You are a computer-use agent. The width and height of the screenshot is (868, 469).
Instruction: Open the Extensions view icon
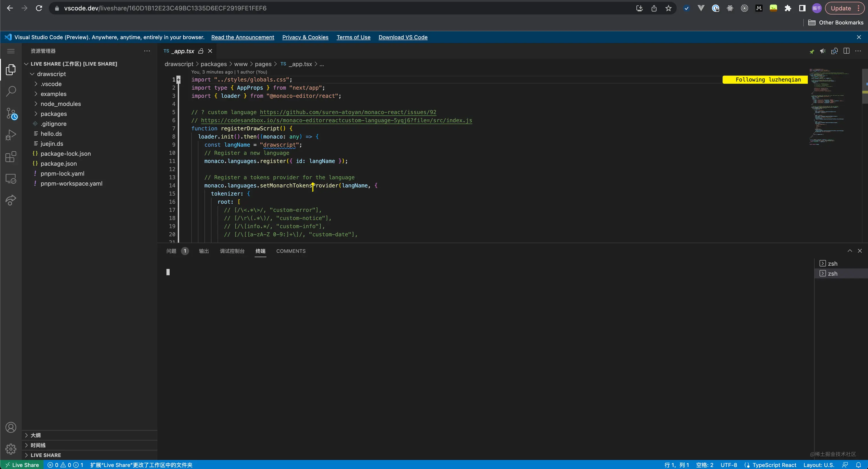point(11,157)
